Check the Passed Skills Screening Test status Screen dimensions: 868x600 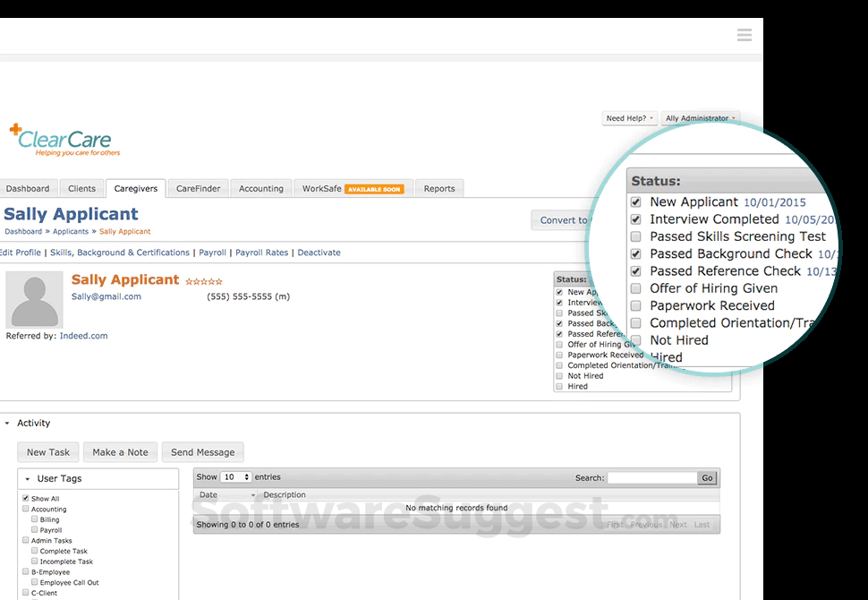635,236
